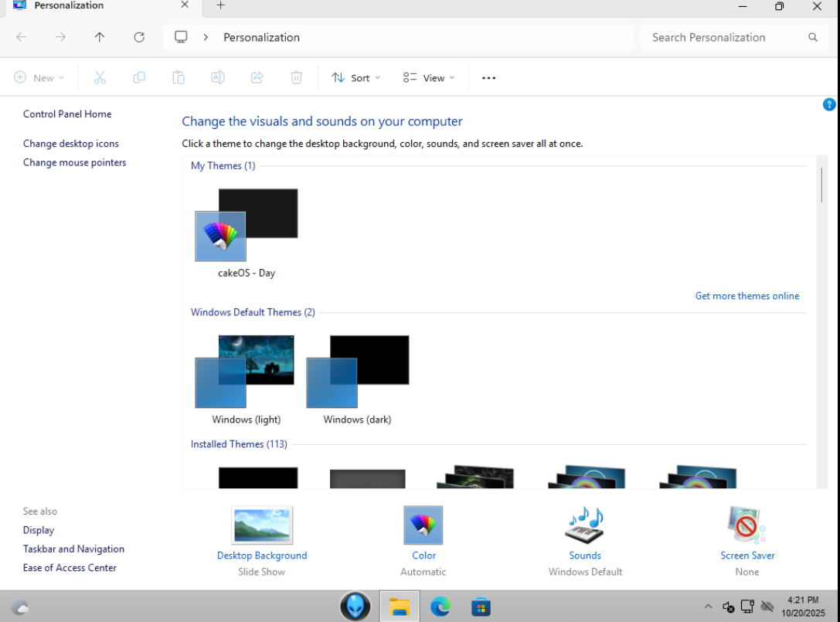Image resolution: width=840 pixels, height=622 pixels.
Task: Open the Desktop Background slide show icon
Action: pos(262,526)
